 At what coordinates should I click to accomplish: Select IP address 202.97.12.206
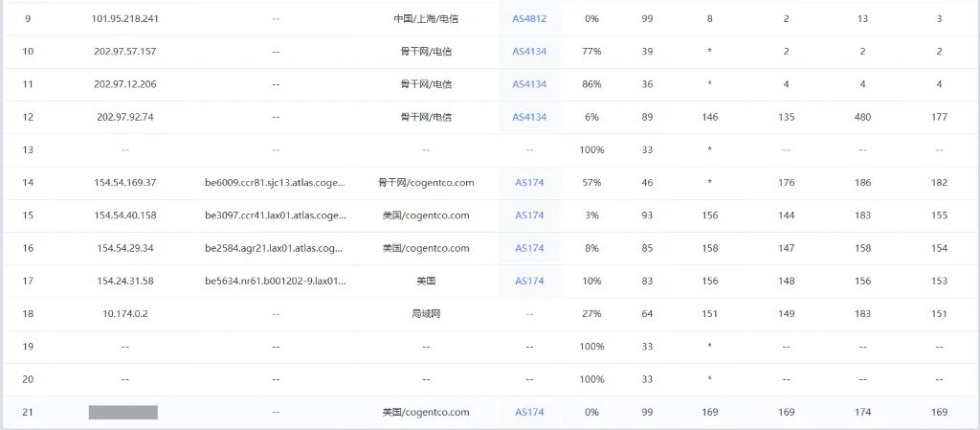click(x=125, y=84)
